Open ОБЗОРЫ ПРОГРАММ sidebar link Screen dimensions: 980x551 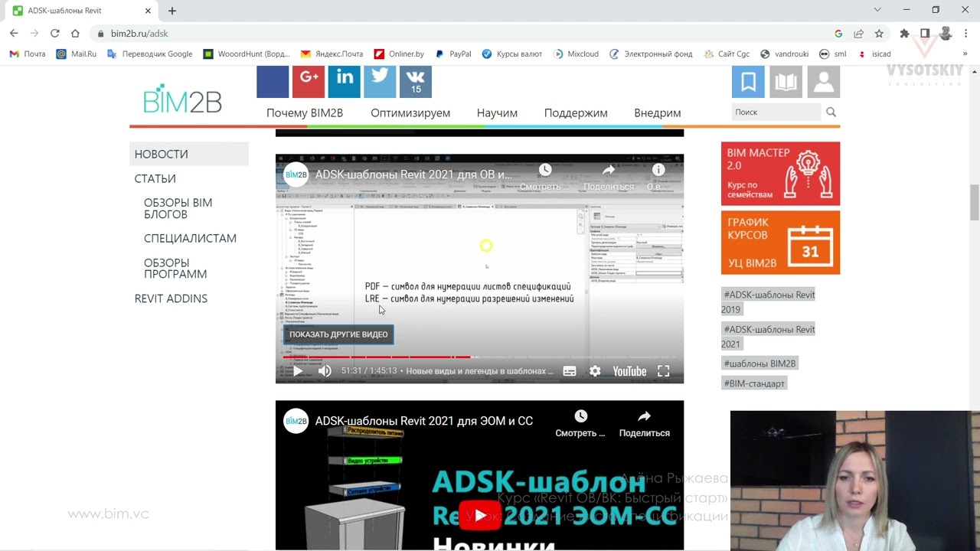click(175, 268)
